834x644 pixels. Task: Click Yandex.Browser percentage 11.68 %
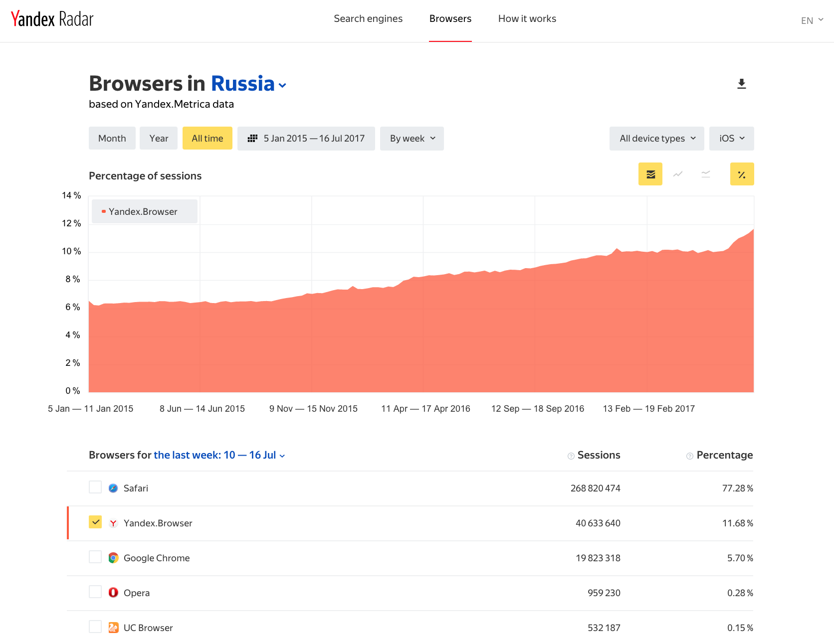click(x=738, y=523)
